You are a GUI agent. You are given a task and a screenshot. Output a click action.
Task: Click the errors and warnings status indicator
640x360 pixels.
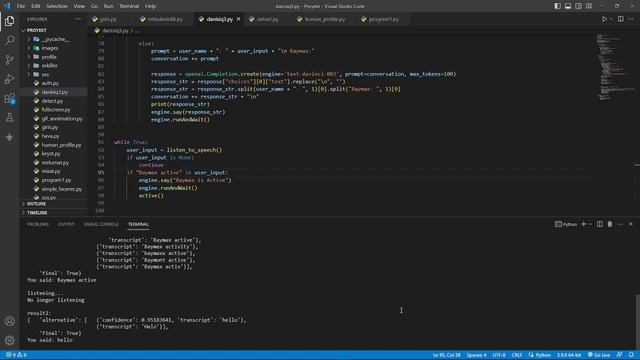click(16, 355)
